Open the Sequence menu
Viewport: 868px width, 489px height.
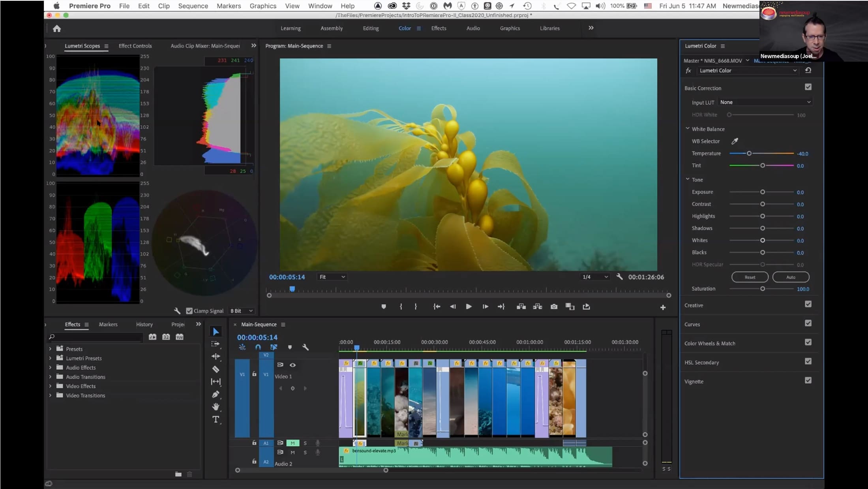click(x=193, y=6)
